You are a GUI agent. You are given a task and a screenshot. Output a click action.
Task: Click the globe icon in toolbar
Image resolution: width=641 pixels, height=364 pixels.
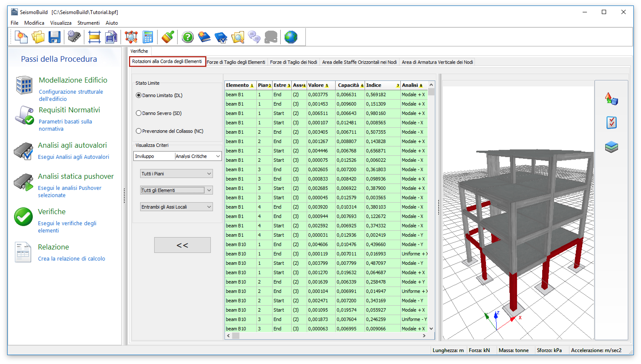coord(291,37)
